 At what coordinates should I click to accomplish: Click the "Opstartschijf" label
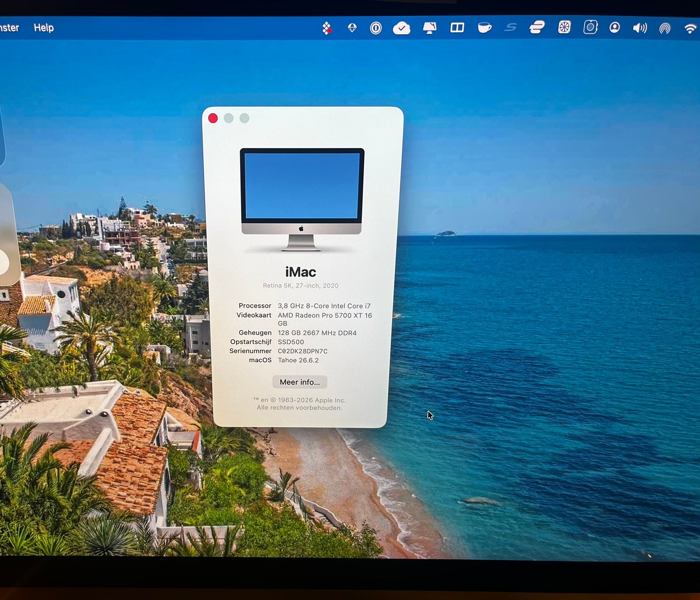[x=251, y=342]
